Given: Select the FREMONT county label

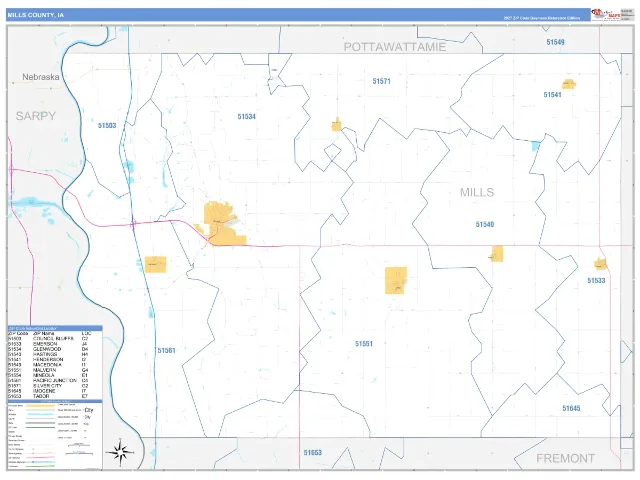Looking at the screenshot, I should point(565,458).
